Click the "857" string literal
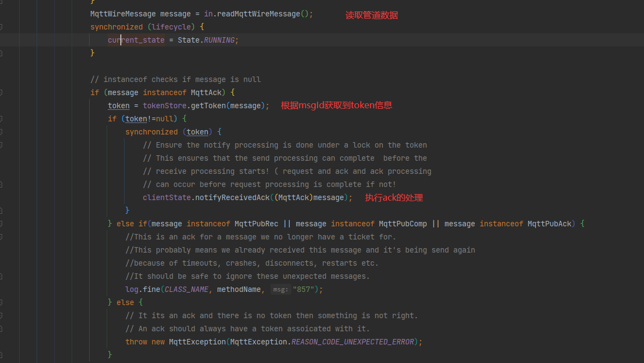Image resolution: width=644 pixels, height=363 pixels. pyautogui.click(x=303, y=290)
